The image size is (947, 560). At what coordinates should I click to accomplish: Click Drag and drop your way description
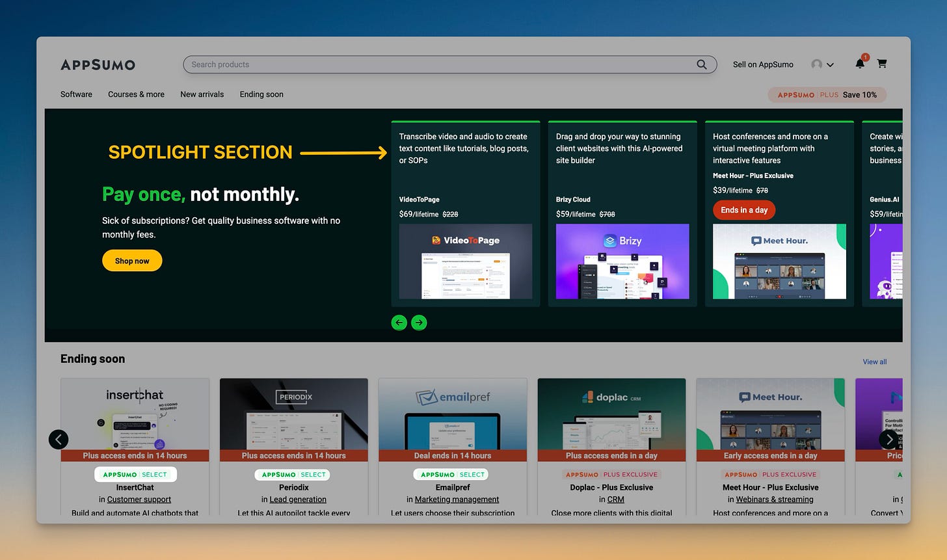tap(619, 148)
